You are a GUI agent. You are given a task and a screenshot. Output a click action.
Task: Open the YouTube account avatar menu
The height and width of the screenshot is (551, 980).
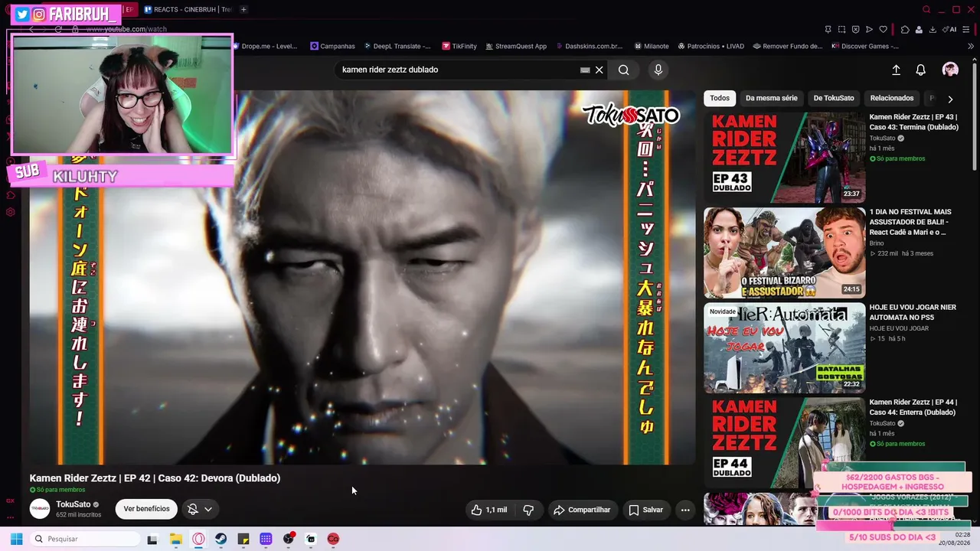click(x=950, y=70)
